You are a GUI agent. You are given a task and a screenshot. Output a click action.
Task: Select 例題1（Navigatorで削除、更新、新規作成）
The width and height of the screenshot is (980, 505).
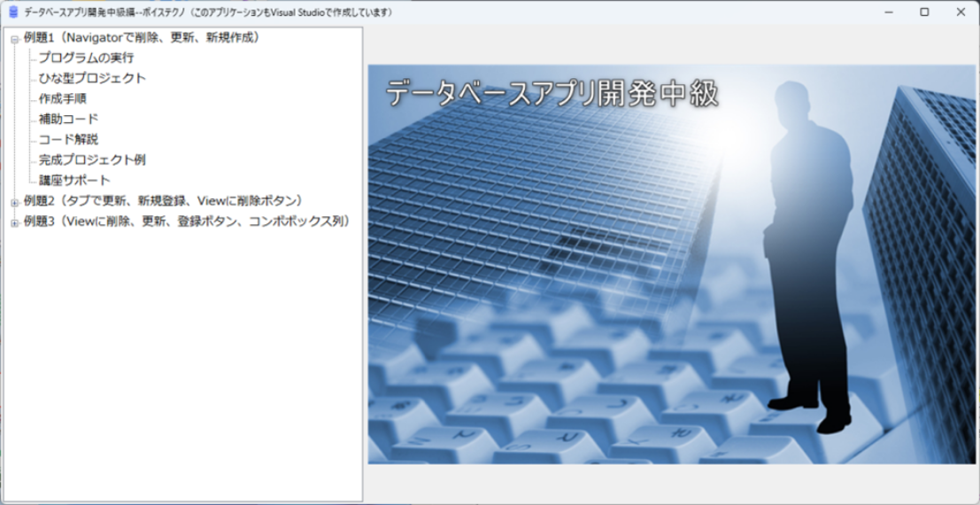142,37
